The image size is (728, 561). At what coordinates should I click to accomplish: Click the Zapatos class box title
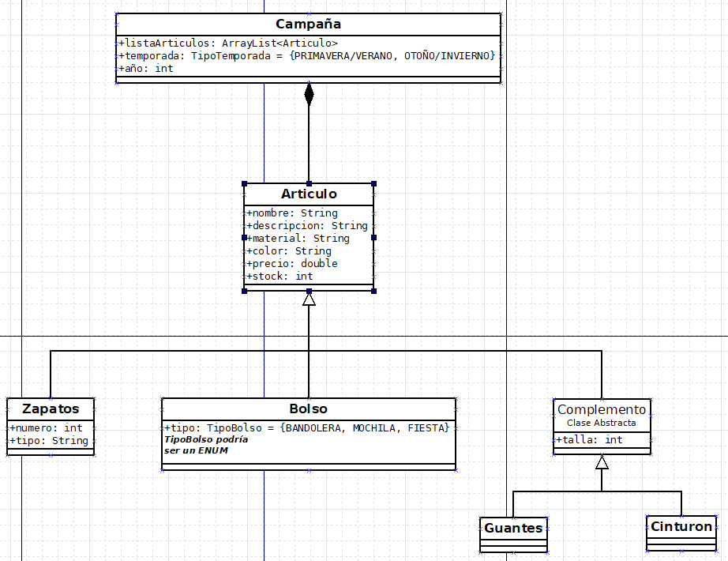click(x=51, y=409)
